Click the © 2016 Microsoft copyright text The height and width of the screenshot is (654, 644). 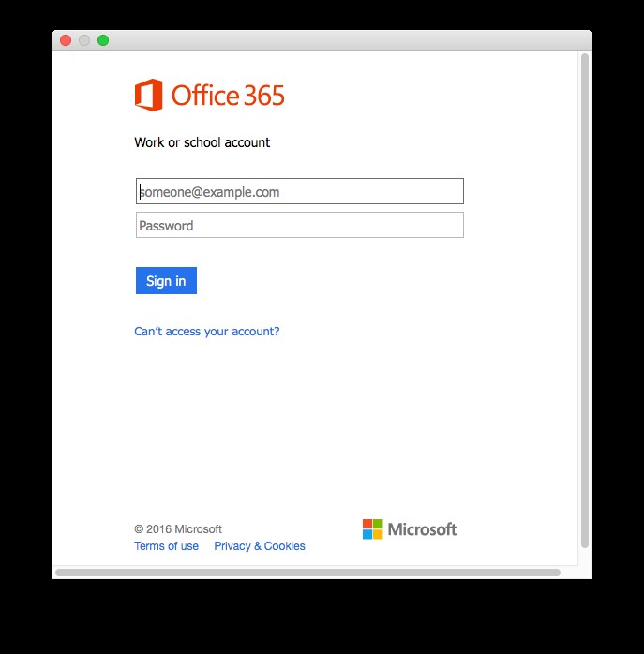178,528
